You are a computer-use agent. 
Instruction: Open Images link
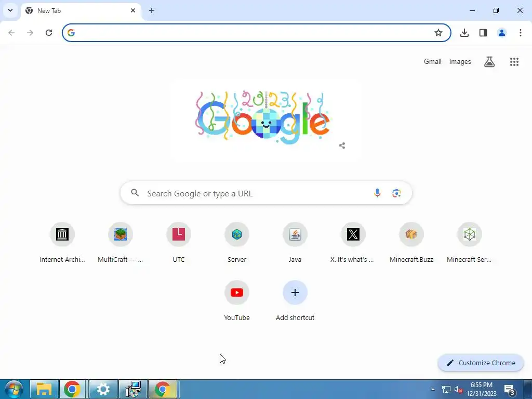point(460,61)
